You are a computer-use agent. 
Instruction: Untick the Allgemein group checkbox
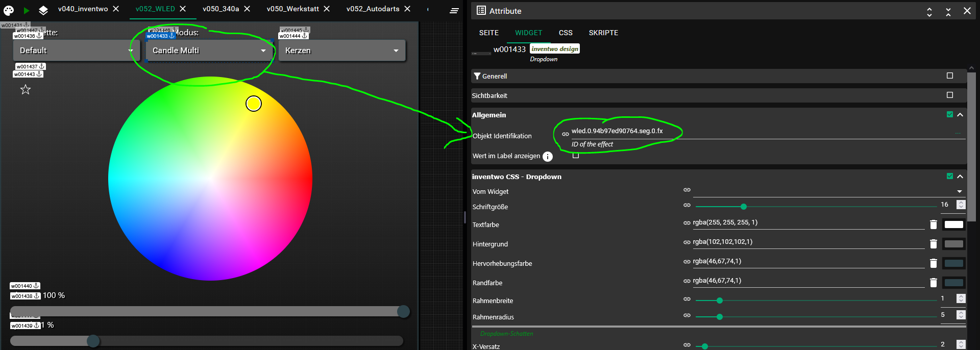click(950, 114)
